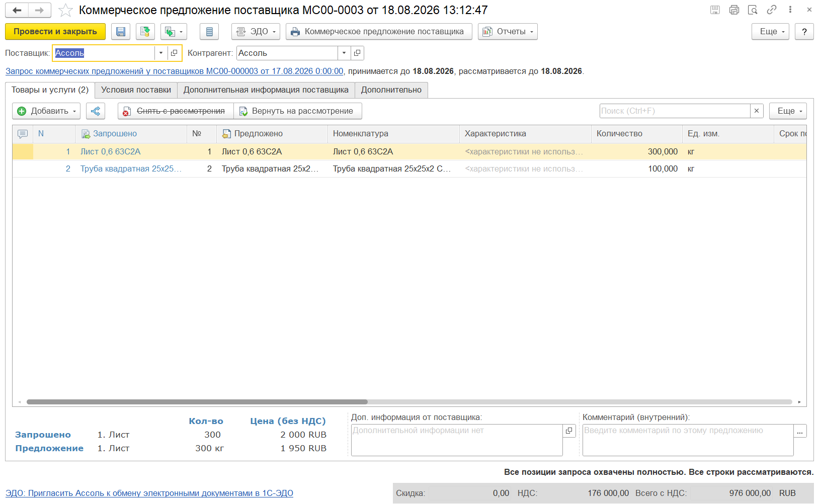
Task: Expand the Поставщик dropdown list
Action: pos(161,53)
